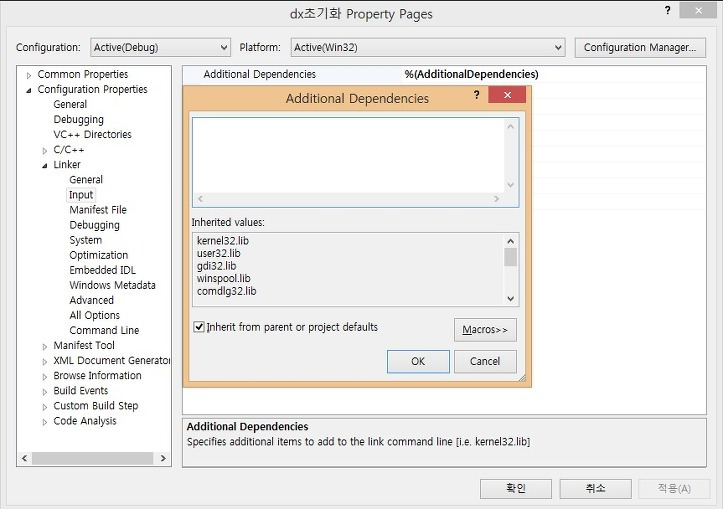Expand the C/C++ tree node
The width and height of the screenshot is (723, 509).
pyautogui.click(x=45, y=151)
